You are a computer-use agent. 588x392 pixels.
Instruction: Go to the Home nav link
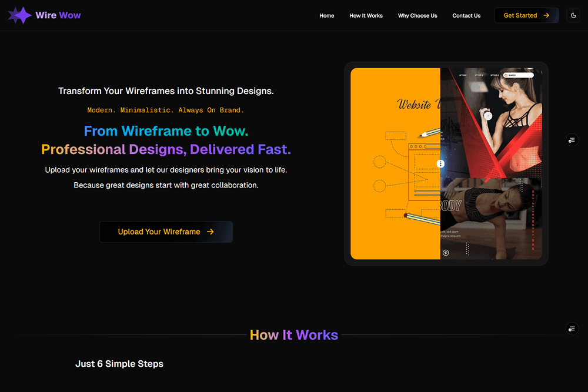click(326, 16)
